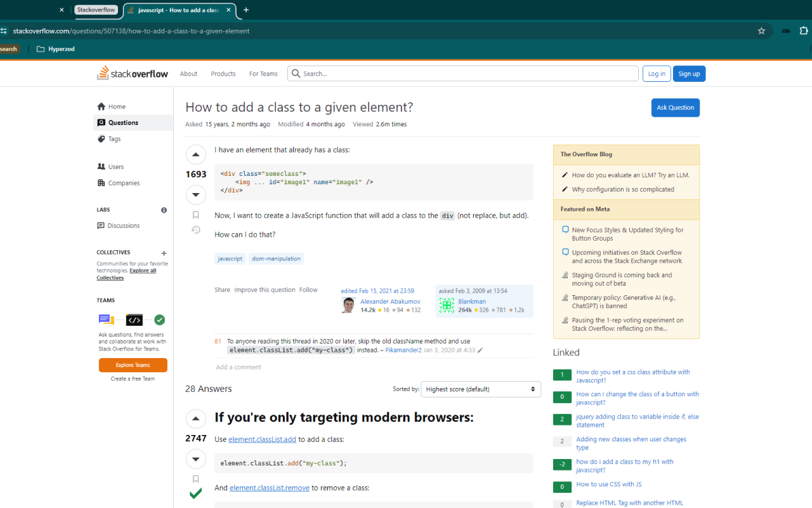Click the Explore Teams button
Screen dimensions: 812x508
coord(133,365)
